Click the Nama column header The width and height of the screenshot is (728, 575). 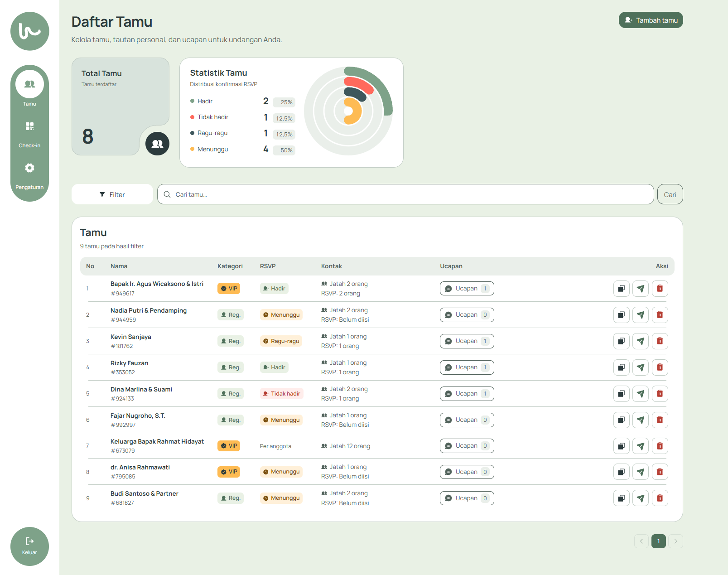tap(119, 266)
